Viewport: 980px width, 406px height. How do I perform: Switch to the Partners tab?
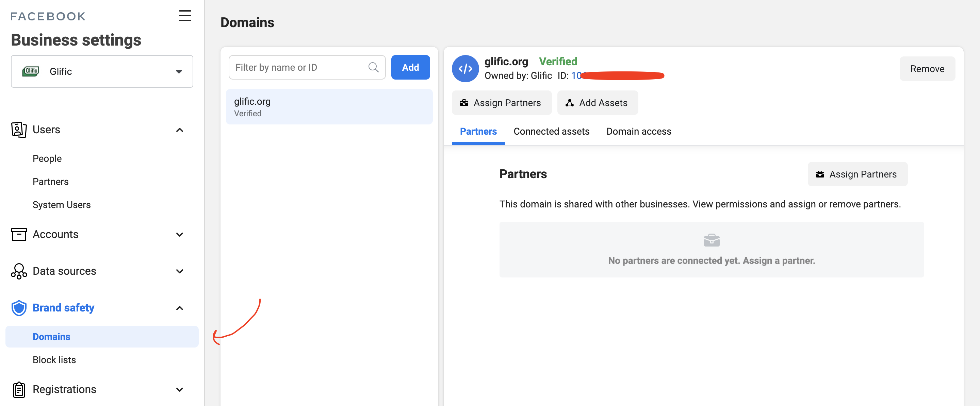[x=478, y=132]
